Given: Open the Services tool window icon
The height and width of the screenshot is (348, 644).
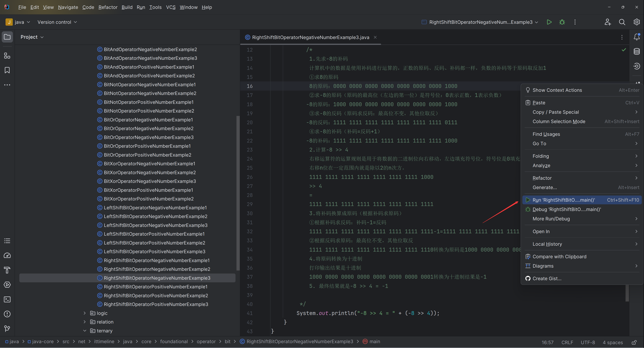Looking at the screenshot, I should click(7, 285).
